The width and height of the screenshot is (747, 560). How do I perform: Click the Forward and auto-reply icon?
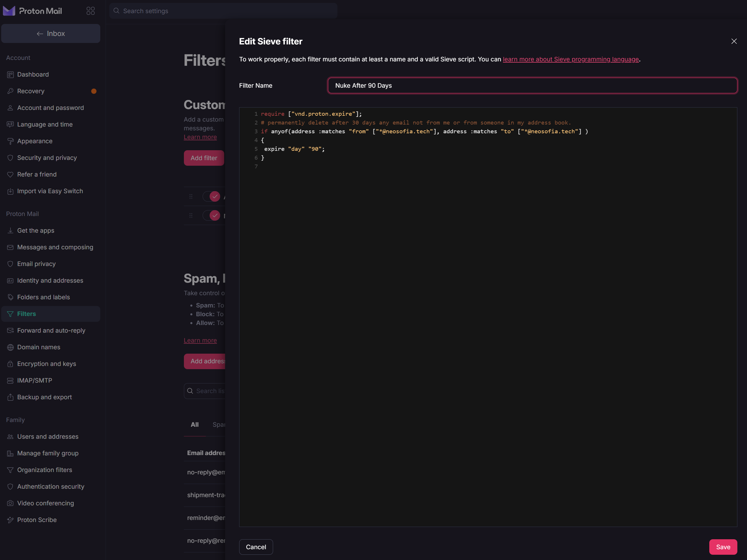11,331
